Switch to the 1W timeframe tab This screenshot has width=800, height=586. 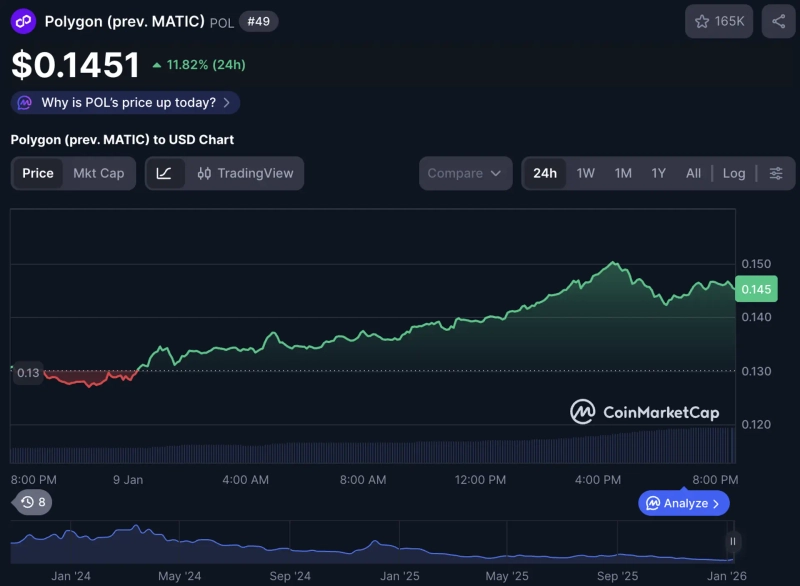click(586, 173)
